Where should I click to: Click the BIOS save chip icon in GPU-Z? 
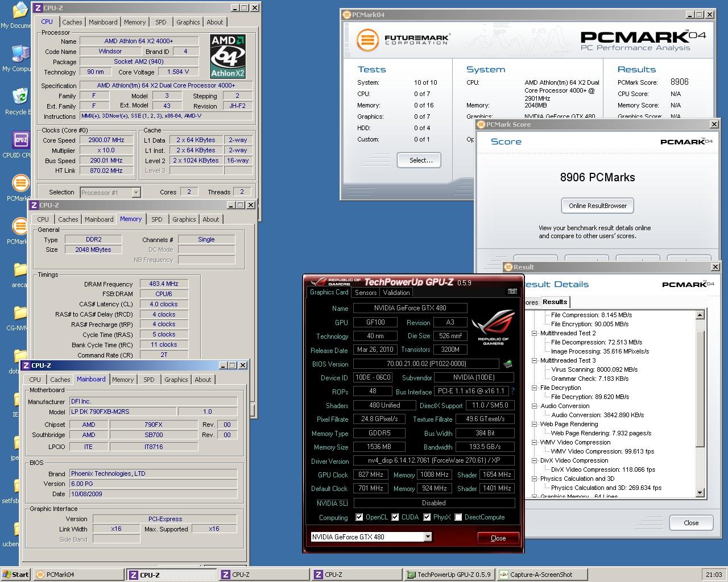[x=508, y=364]
